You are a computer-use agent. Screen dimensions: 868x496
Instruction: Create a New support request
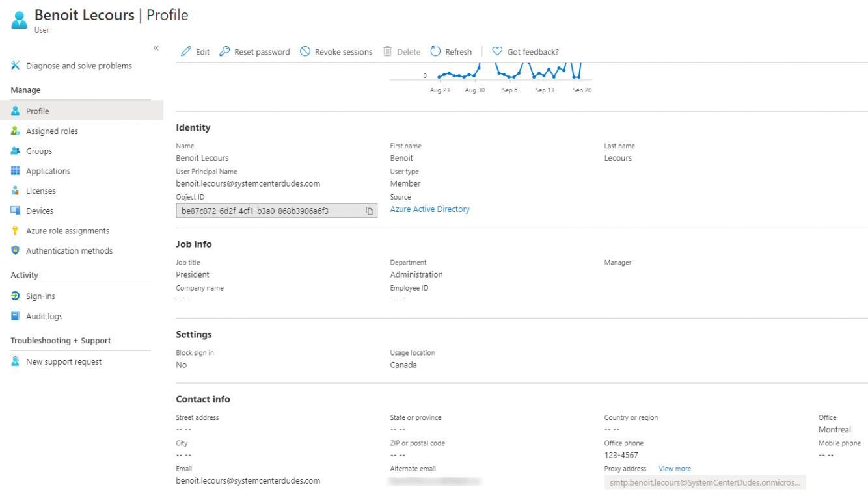[x=63, y=361]
